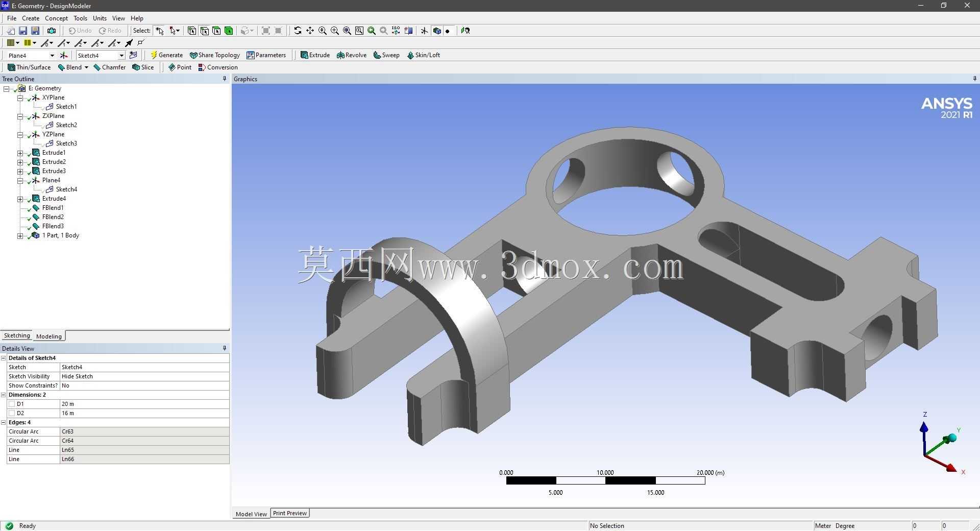The image size is (980, 531).
Task: Toggle the Display Plane icon
Action: click(x=424, y=31)
